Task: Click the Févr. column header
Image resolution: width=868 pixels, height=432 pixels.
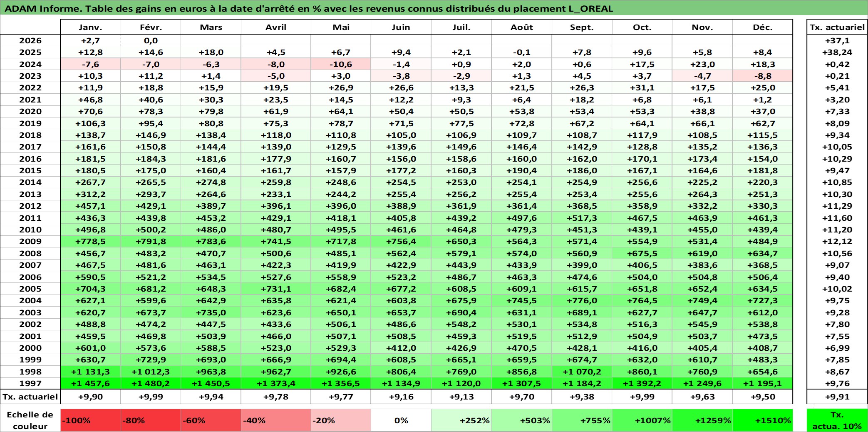Action: 151,27
